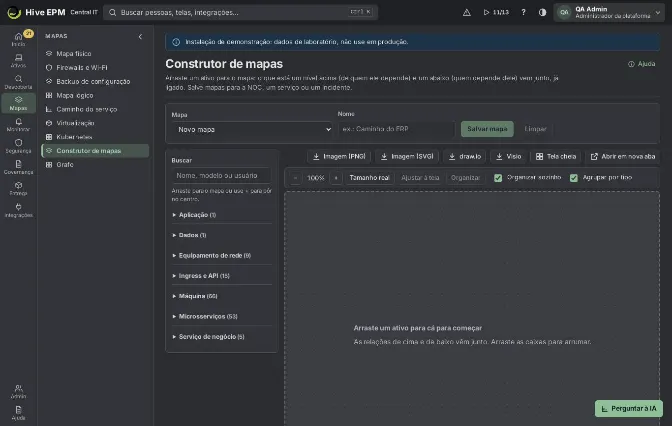Open the QA Admin account dropdown
This screenshot has width=672, height=426.
[609, 12]
